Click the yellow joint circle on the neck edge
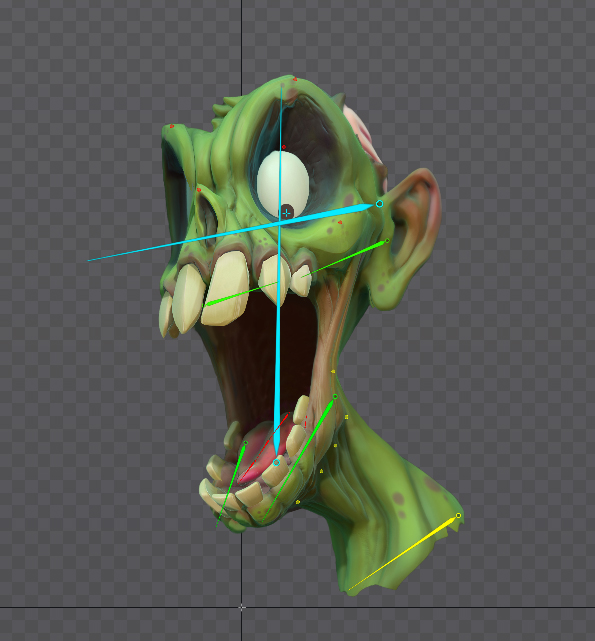 coord(458,515)
